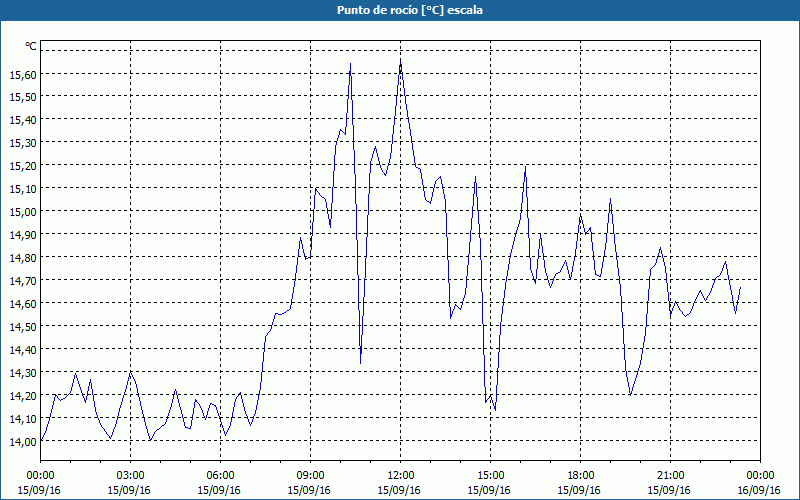The width and height of the screenshot is (800, 500).
Task: Click the 14,70 y-axis value
Action: click(x=23, y=281)
